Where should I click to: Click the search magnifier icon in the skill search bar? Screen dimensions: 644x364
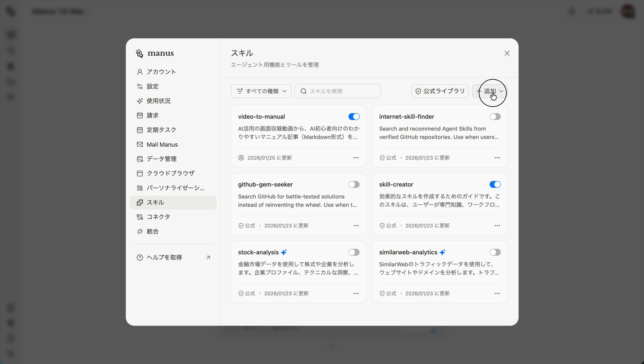303,91
